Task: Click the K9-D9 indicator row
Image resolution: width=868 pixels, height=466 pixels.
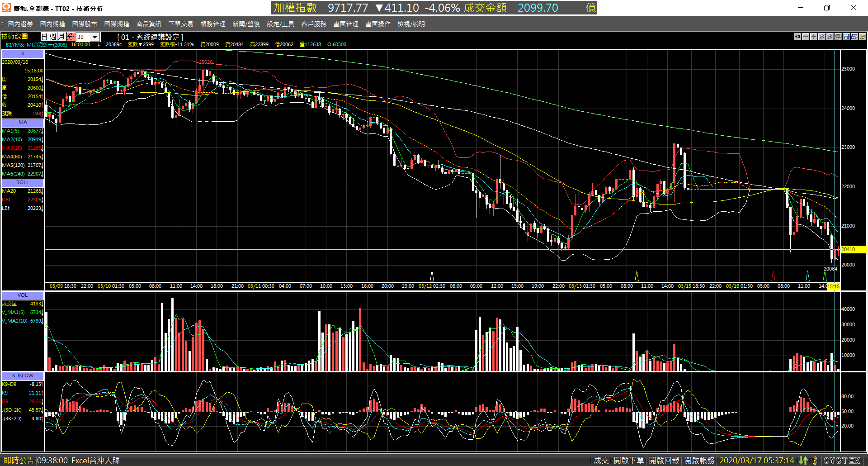Action: point(23,385)
